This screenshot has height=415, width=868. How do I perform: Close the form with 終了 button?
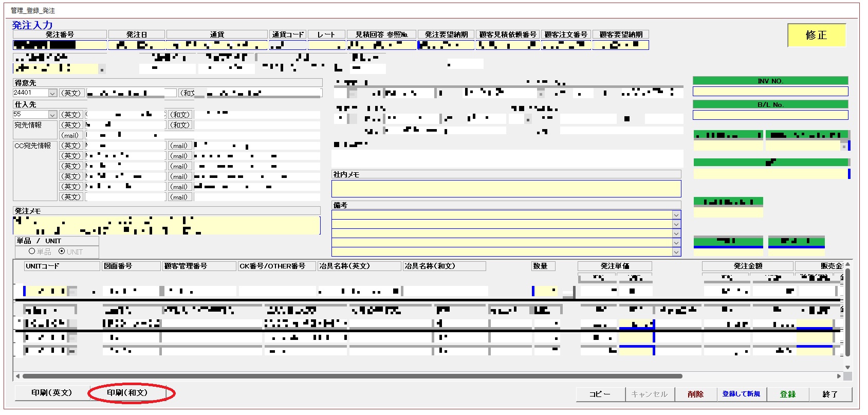pyautogui.click(x=829, y=394)
